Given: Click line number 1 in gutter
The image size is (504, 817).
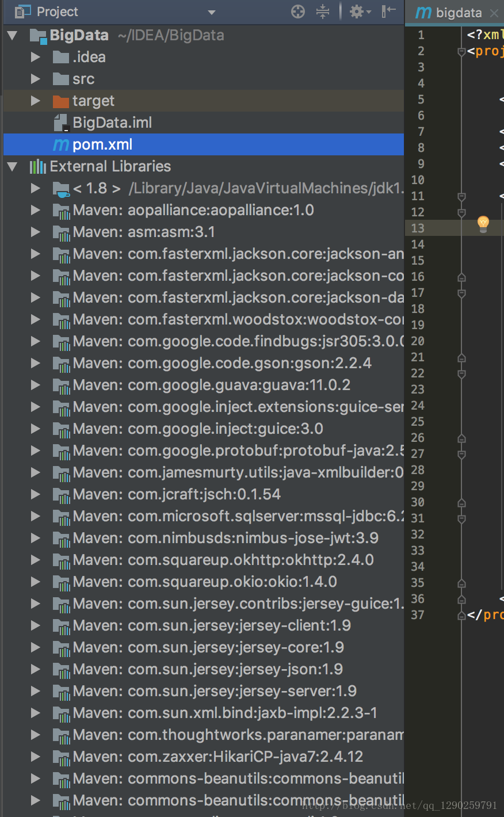Looking at the screenshot, I should coord(421,35).
